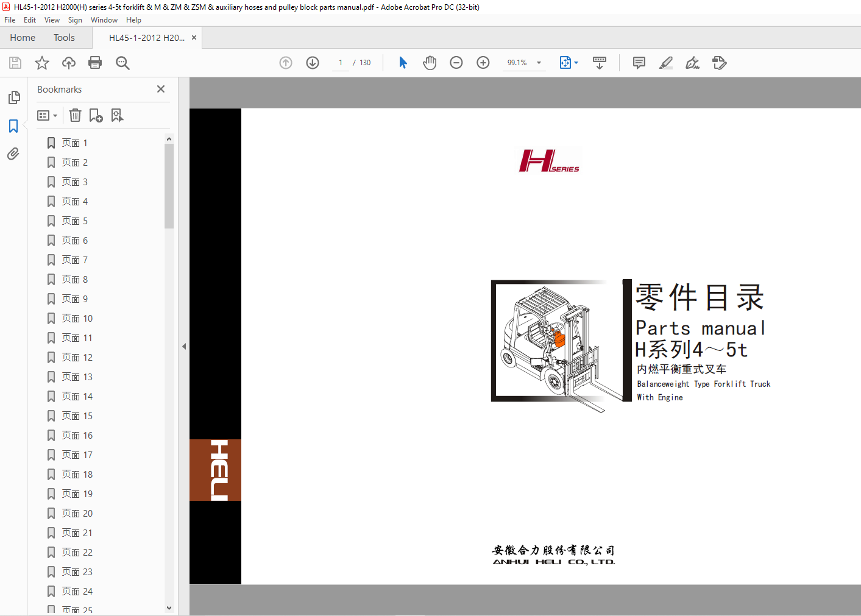Add file to starred with star icon
The width and height of the screenshot is (861, 616).
42,63
